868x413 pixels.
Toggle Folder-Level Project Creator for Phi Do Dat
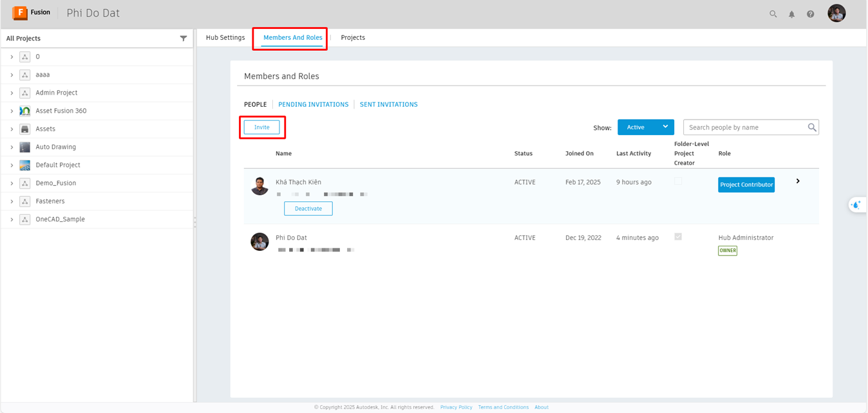point(678,237)
